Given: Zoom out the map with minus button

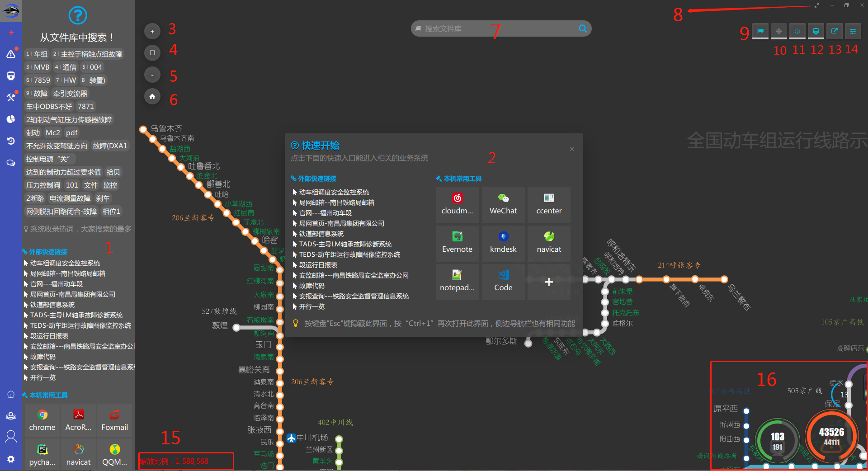Looking at the screenshot, I should pos(152,75).
